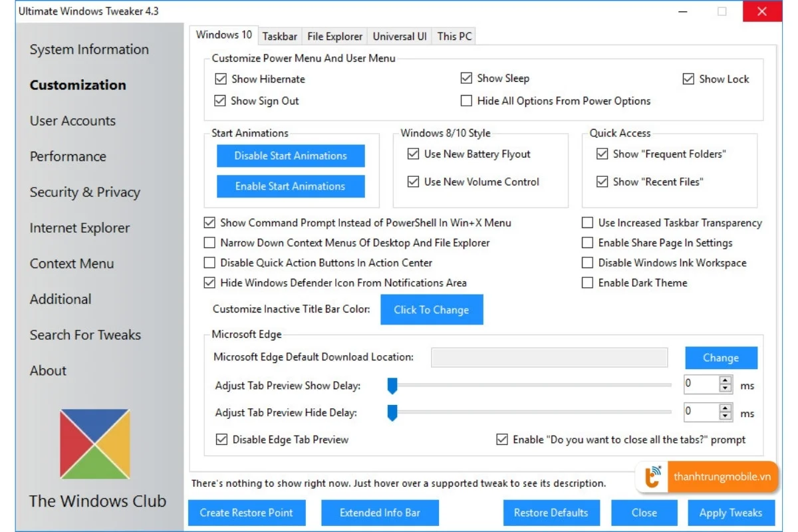Switch to the File Explorer tab

pos(335,37)
